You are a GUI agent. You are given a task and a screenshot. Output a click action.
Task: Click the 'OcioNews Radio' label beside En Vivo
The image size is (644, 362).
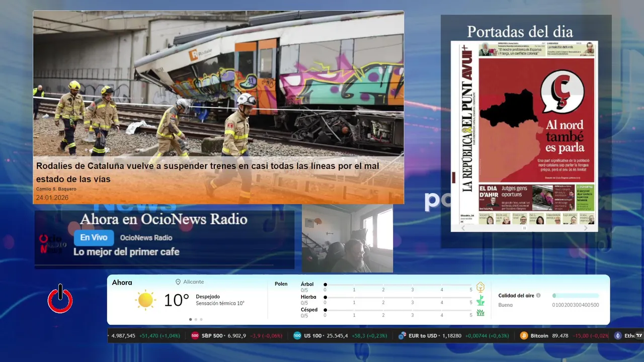146,238
